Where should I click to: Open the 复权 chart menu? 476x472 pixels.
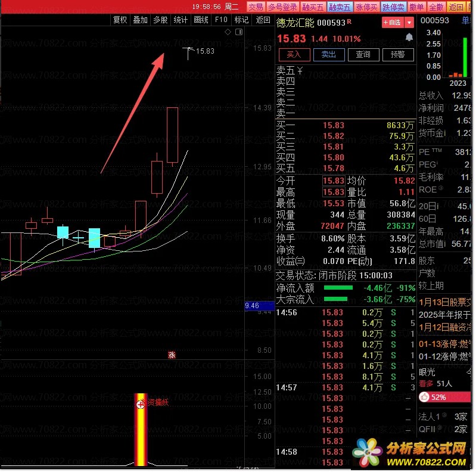120,20
